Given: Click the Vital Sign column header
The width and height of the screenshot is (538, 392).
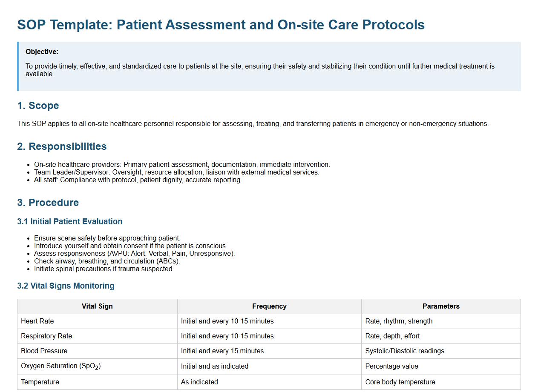Looking at the screenshot, I should pyautogui.click(x=97, y=306).
